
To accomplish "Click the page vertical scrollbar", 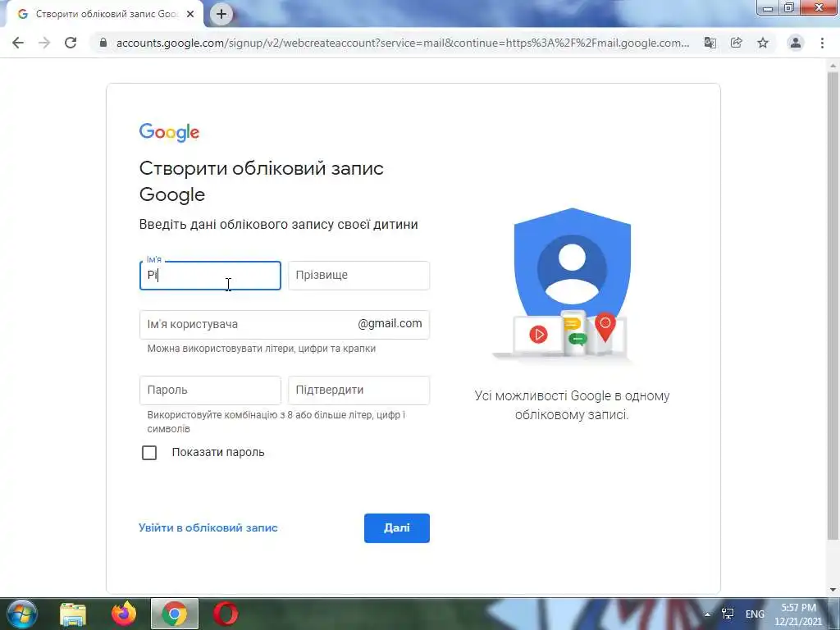I will coord(833,305).
